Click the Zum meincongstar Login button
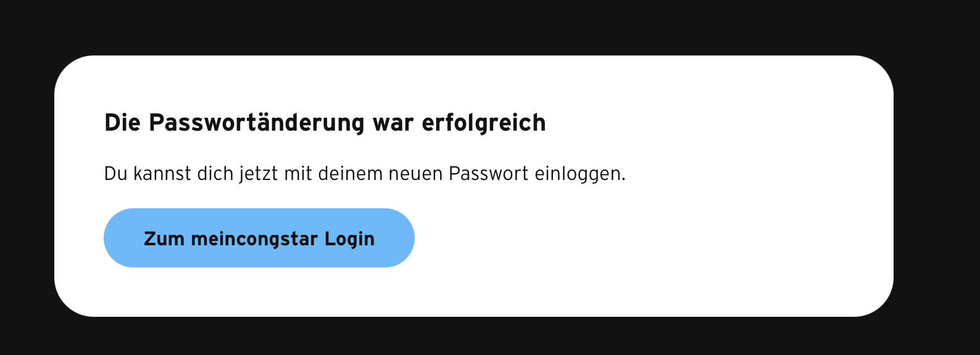 click(259, 238)
